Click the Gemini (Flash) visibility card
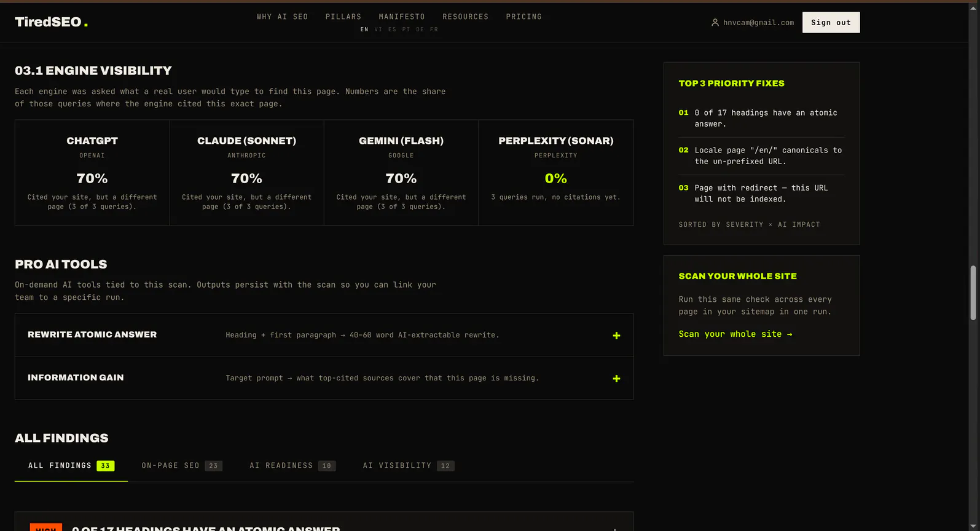The width and height of the screenshot is (980, 531). 401,173
